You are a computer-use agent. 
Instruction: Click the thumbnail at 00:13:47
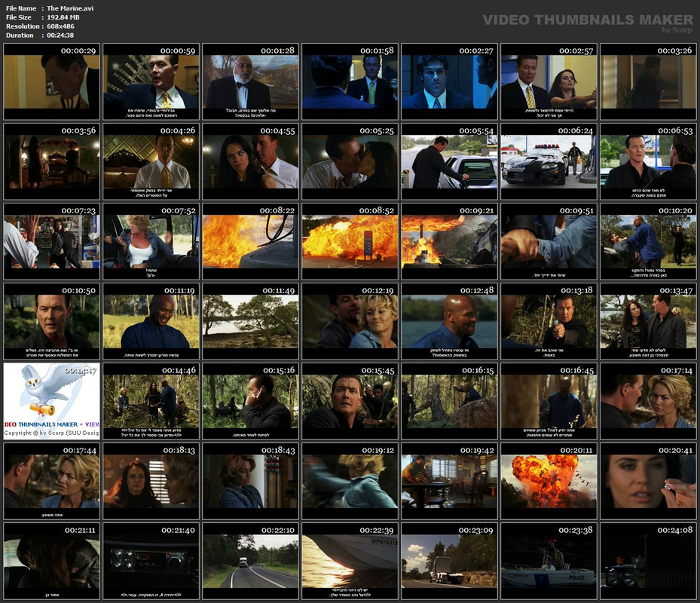pyautogui.click(x=648, y=322)
